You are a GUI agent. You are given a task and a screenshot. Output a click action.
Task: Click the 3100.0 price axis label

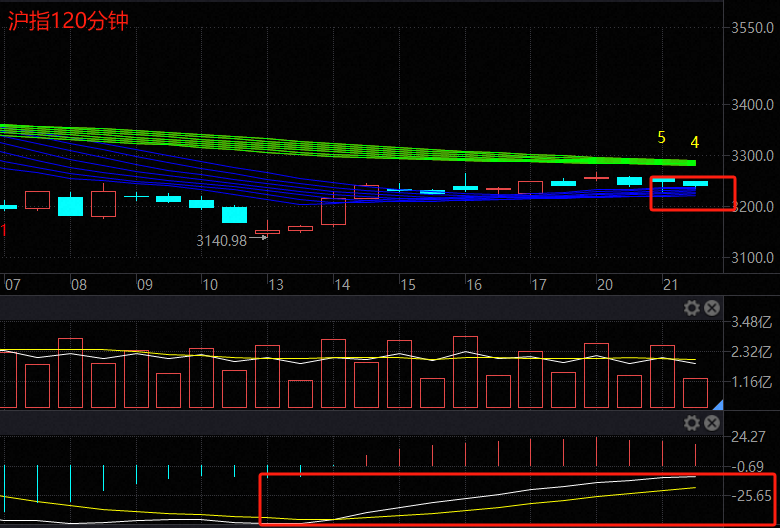752,258
